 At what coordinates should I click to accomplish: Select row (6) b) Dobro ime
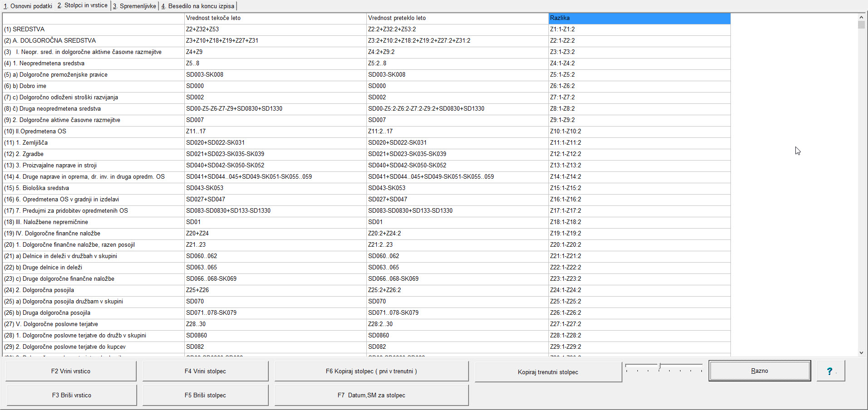pos(94,86)
